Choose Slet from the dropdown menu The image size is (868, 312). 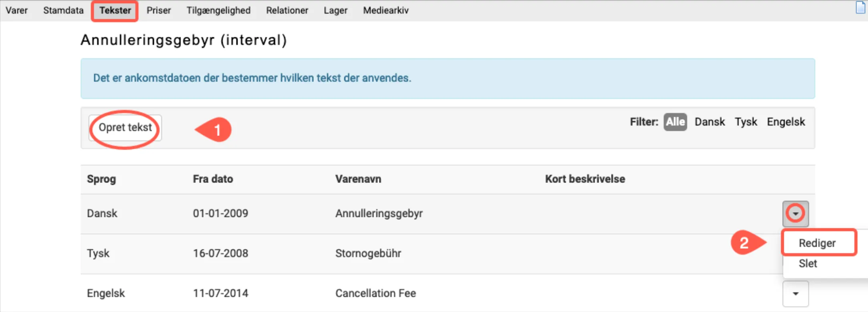(808, 263)
